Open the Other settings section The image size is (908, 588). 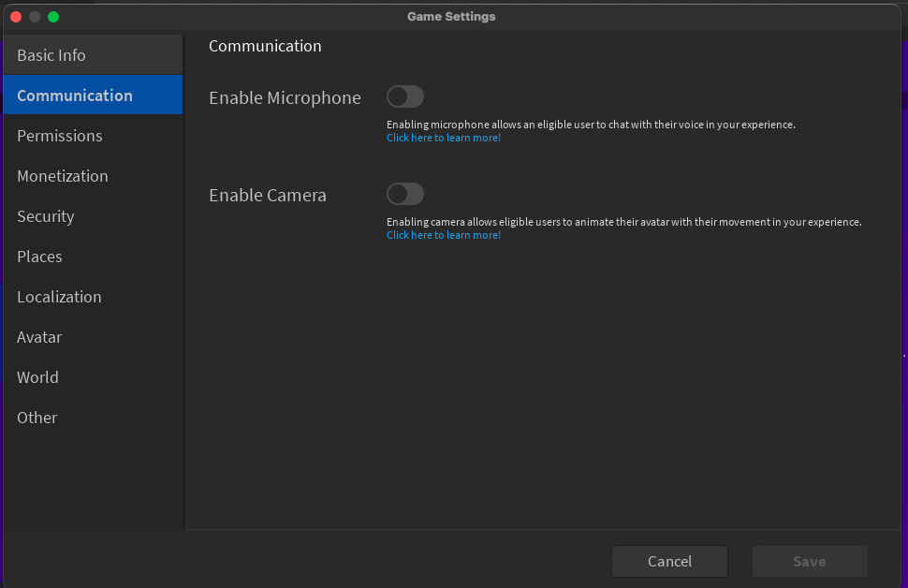(37, 418)
